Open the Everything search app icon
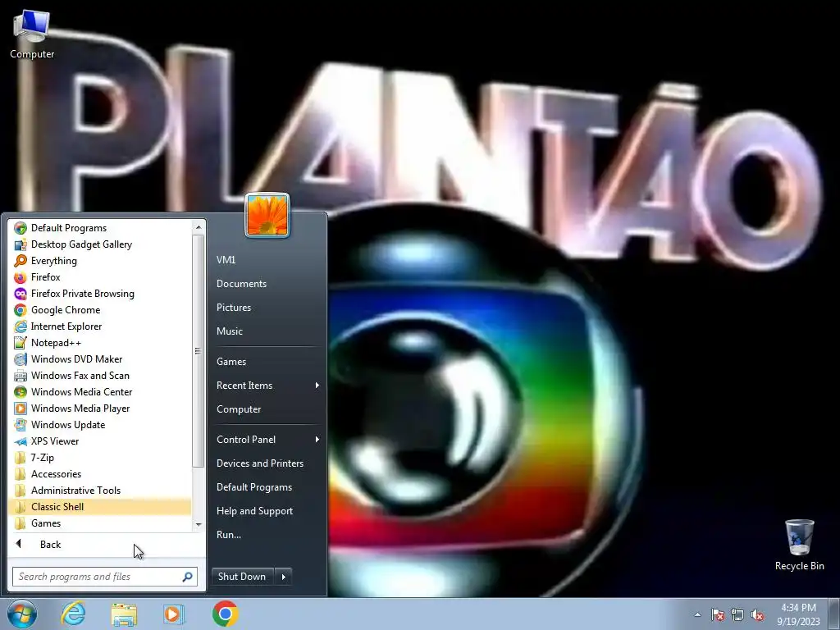This screenshot has height=630, width=840. [x=21, y=261]
